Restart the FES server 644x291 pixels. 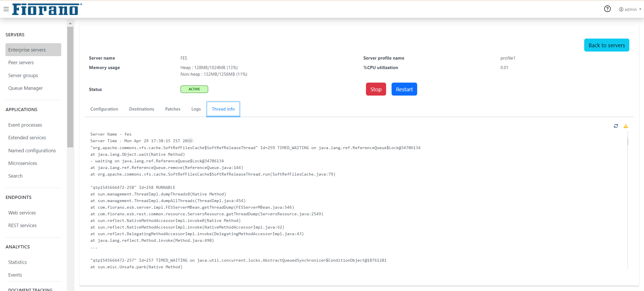(404, 89)
